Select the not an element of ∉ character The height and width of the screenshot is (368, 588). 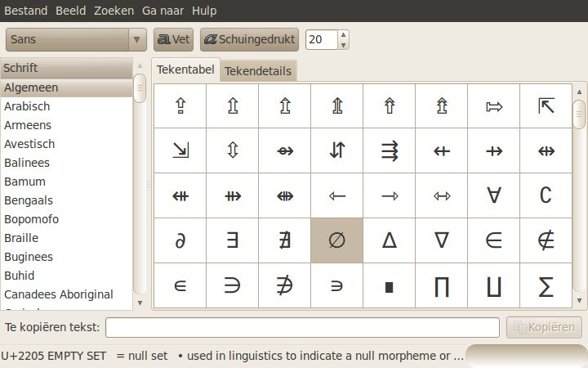(x=546, y=240)
